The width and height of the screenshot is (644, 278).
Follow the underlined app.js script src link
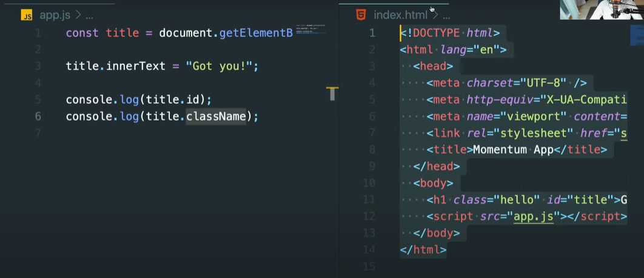point(534,217)
